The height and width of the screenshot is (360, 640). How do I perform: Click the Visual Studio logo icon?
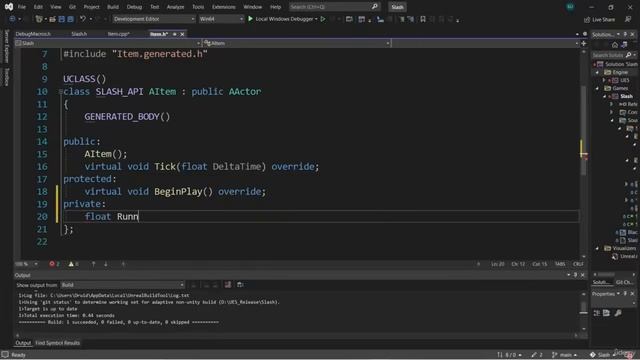click(9, 7)
